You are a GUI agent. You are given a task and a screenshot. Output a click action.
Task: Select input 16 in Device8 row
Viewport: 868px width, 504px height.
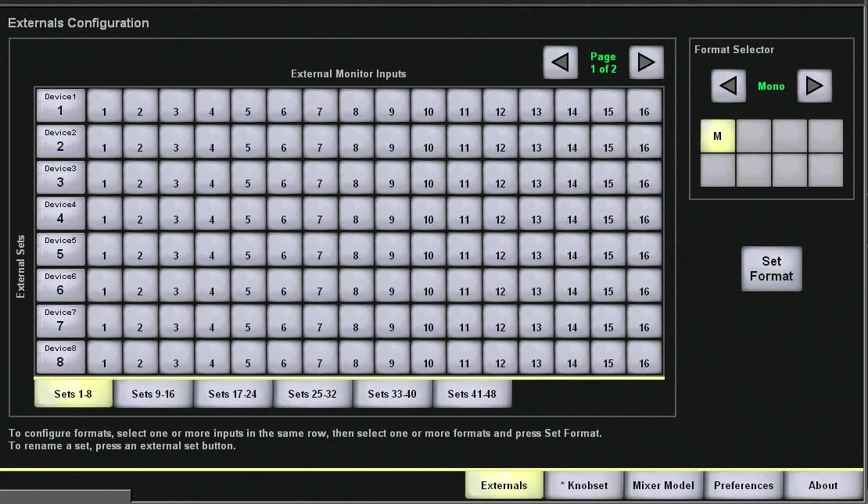point(644,357)
